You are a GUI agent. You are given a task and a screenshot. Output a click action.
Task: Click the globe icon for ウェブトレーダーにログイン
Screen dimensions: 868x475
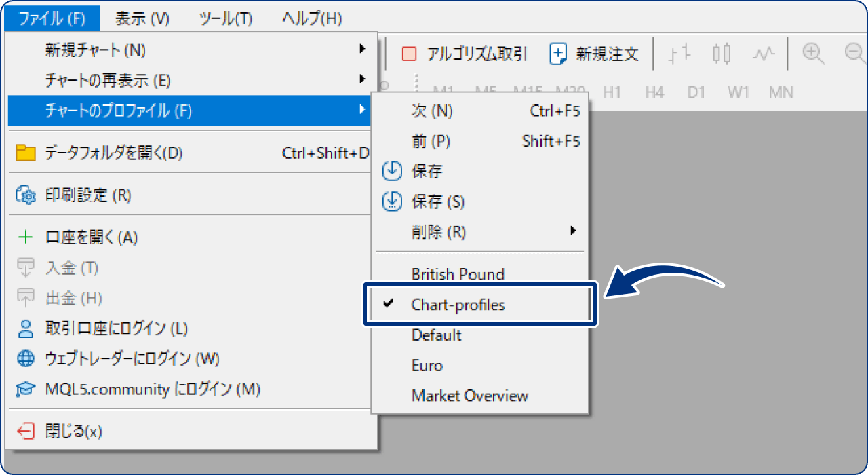[x=25, y=358]
